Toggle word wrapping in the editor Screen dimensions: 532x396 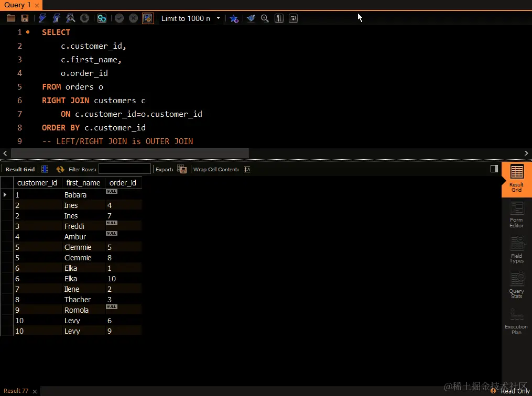(x=293, y=18)
